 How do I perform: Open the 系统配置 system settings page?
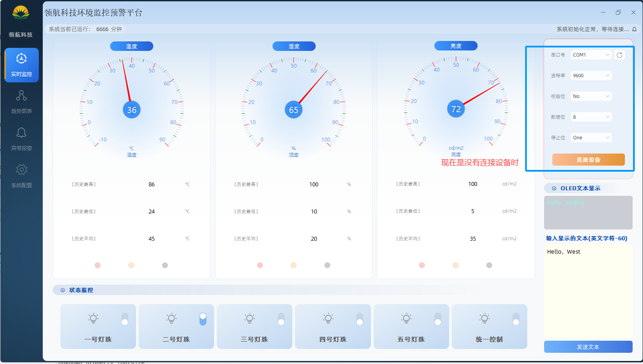click(x=22, y=176)
